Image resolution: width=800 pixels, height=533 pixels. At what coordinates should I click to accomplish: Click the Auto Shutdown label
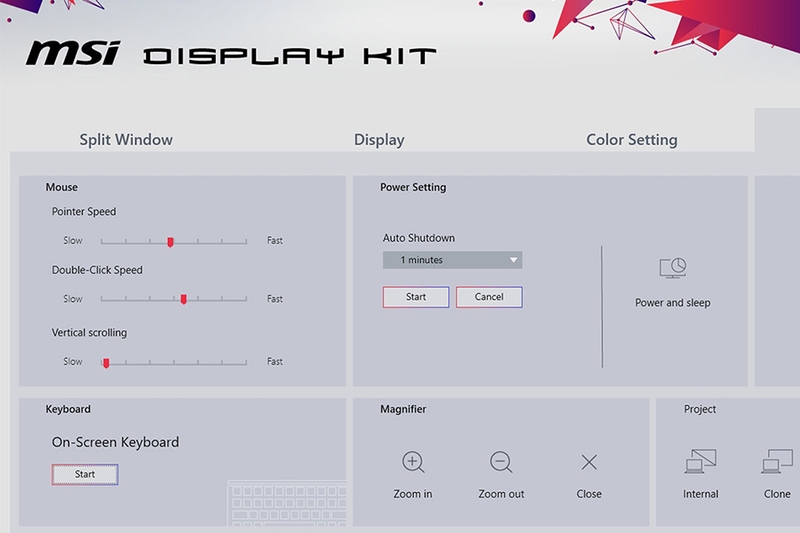[x=418, y=238]
